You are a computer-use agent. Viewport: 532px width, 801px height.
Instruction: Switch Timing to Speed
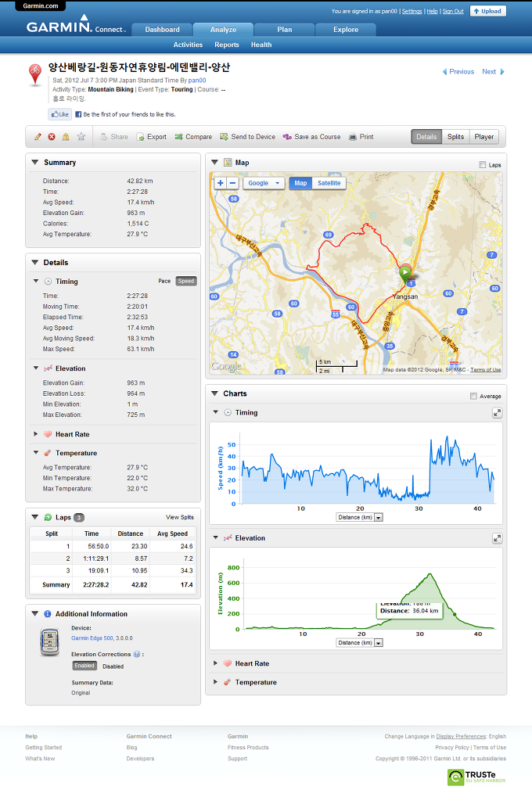click(x=186, y=282)
